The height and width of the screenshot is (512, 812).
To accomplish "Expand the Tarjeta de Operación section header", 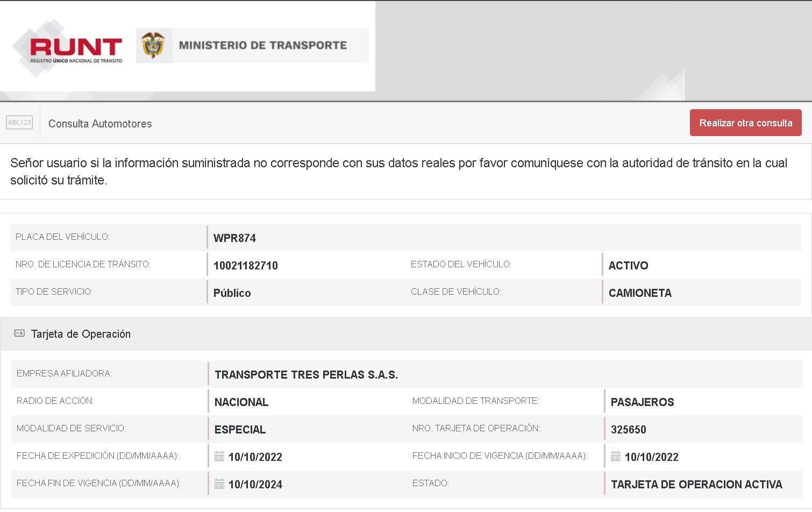I will (81, 334).
